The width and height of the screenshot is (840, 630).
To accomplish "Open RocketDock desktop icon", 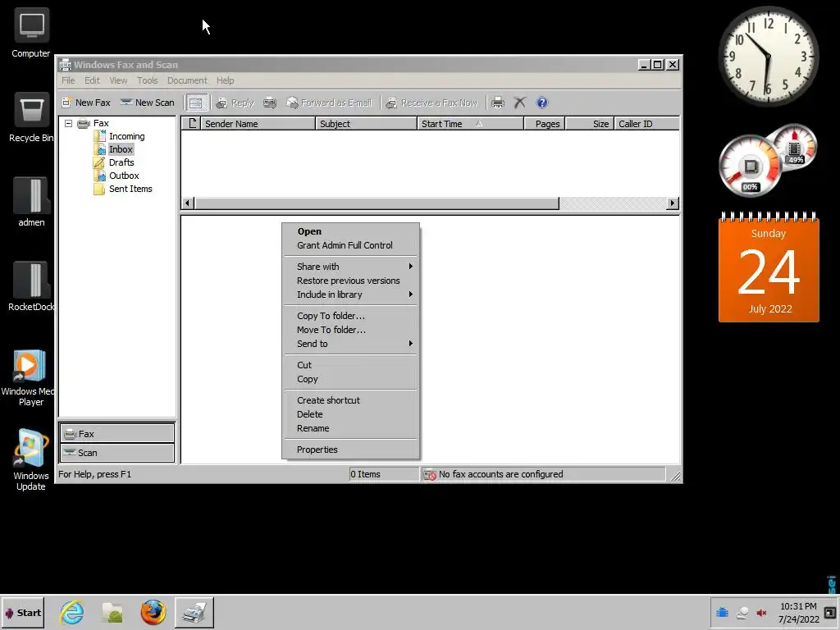I will click(x=31, y=286).
